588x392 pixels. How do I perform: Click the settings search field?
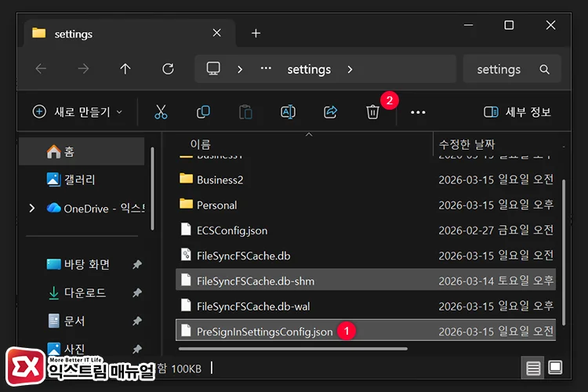(511, 69)
